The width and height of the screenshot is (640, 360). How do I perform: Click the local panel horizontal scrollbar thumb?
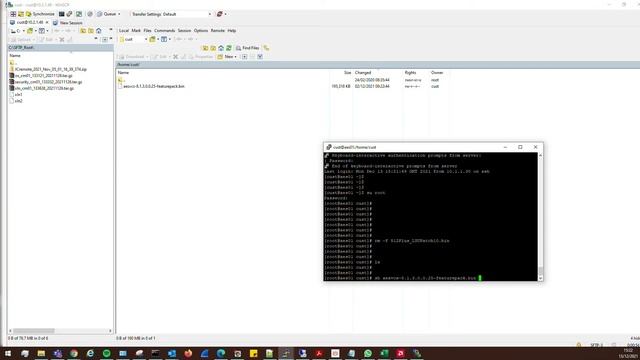[x=33, y=331]
